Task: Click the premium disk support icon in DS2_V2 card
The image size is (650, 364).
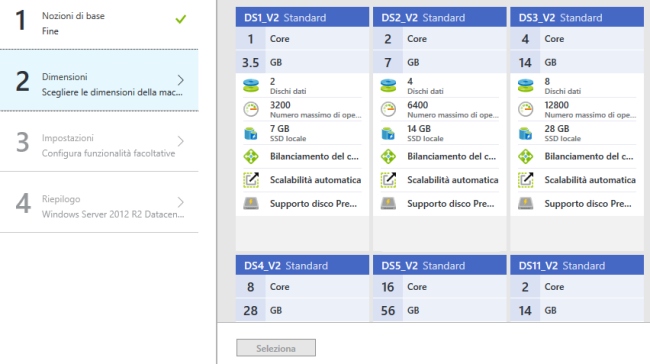Action: tap(388, 203)
